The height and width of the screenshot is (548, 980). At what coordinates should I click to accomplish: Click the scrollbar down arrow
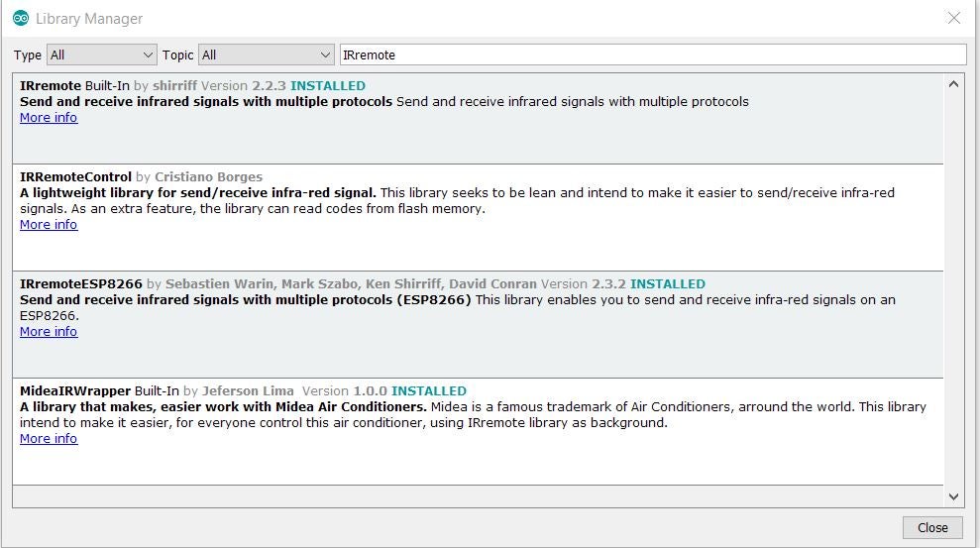tap(953, 496)
